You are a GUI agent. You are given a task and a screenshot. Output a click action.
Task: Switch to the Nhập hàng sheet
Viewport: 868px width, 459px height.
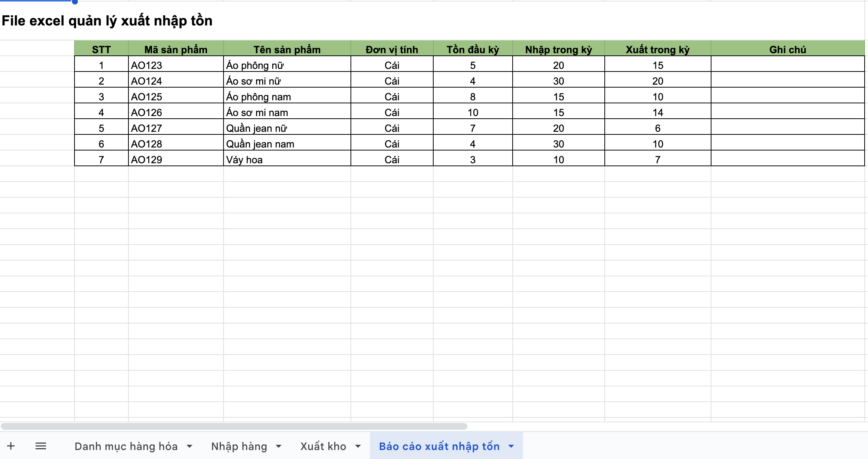click(239, 446)
